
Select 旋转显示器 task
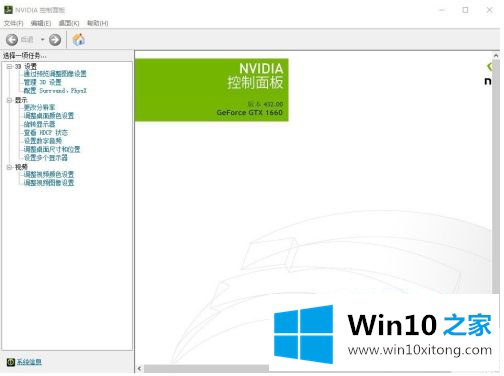click(39, 124)
